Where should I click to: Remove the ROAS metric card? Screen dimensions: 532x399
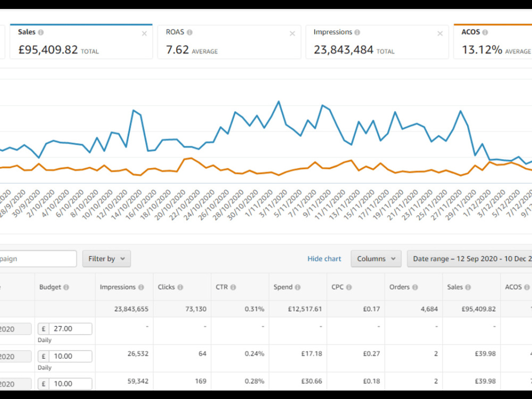pos(292,34)
